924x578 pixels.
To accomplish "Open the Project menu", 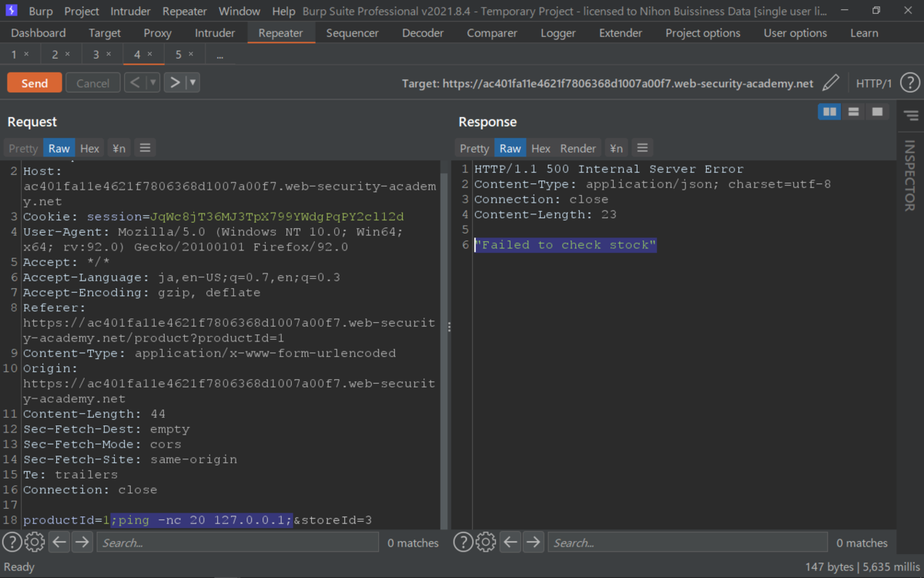I will 82,11.
